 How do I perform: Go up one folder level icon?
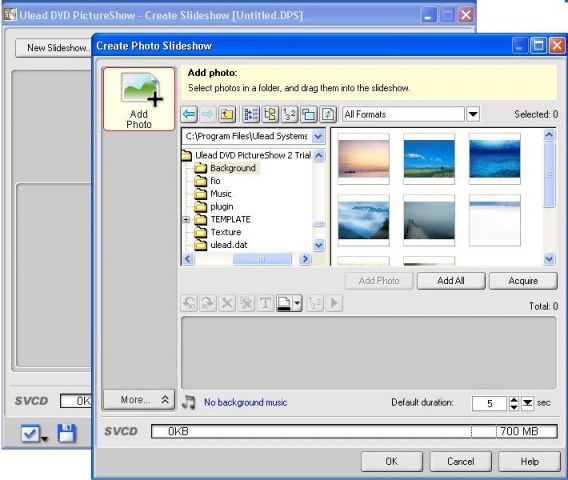(x=227, y=114)
